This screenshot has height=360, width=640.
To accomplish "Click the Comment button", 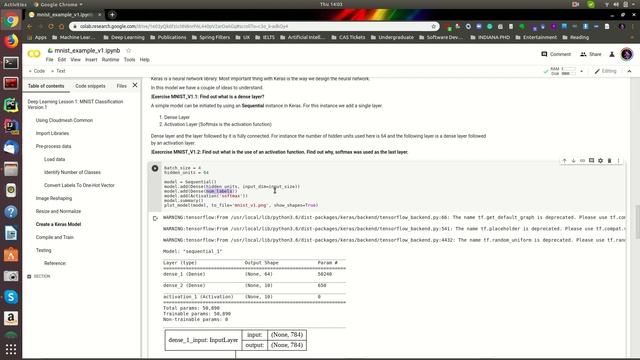I will point(556,54).
